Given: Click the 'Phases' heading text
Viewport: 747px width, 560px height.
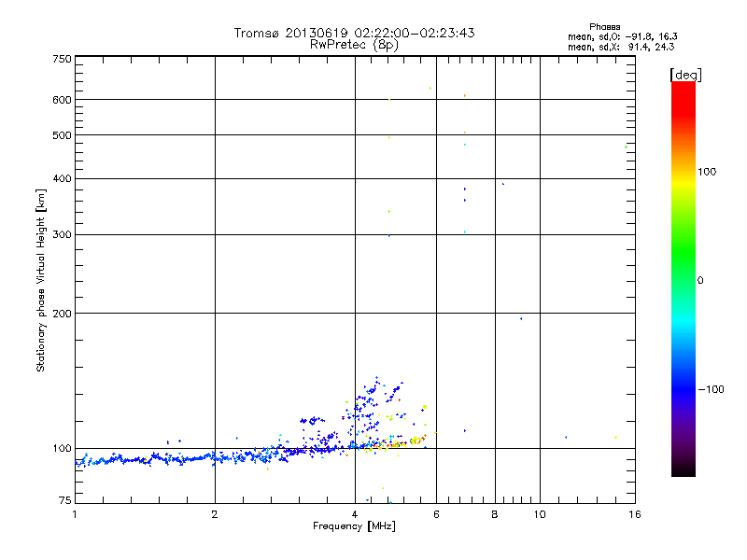Looking at the screenshot, I should coord(604,27).
